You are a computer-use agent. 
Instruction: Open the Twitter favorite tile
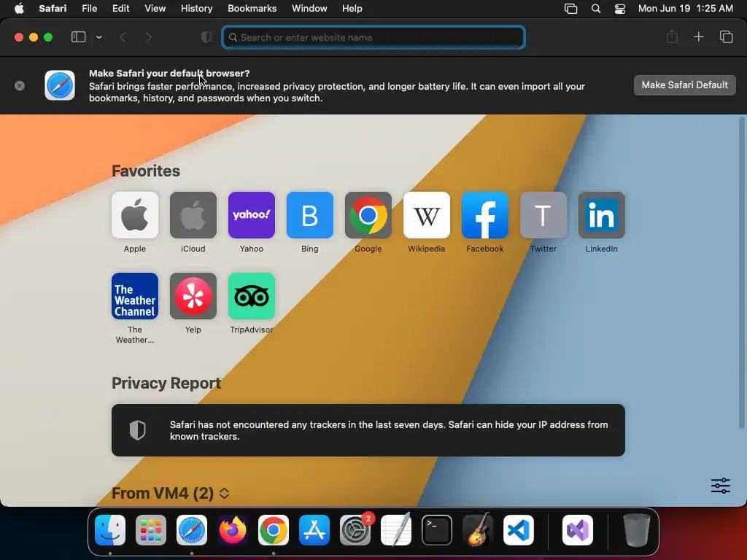(543, 215)
